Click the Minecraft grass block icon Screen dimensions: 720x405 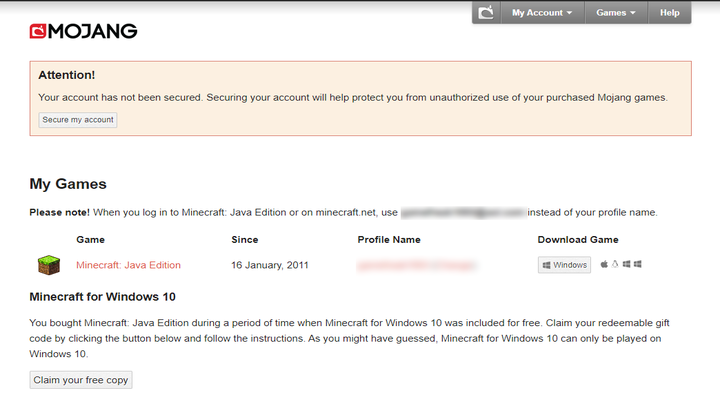[49, 265]
